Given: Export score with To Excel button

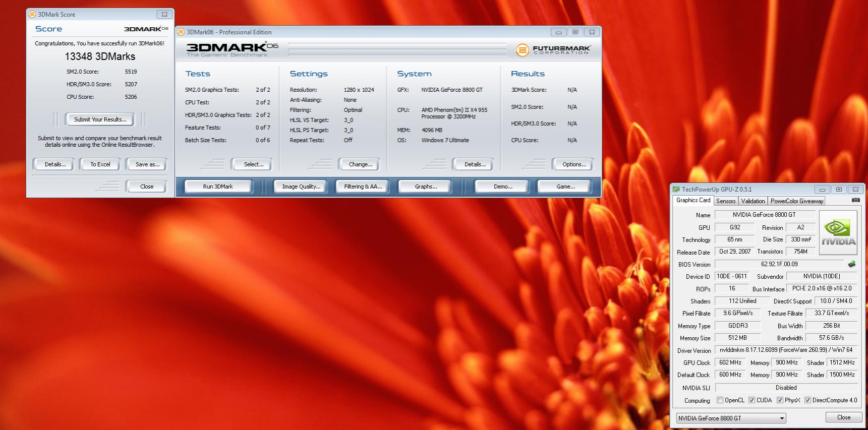Looking at the screenshot, I should coord(100,164).
